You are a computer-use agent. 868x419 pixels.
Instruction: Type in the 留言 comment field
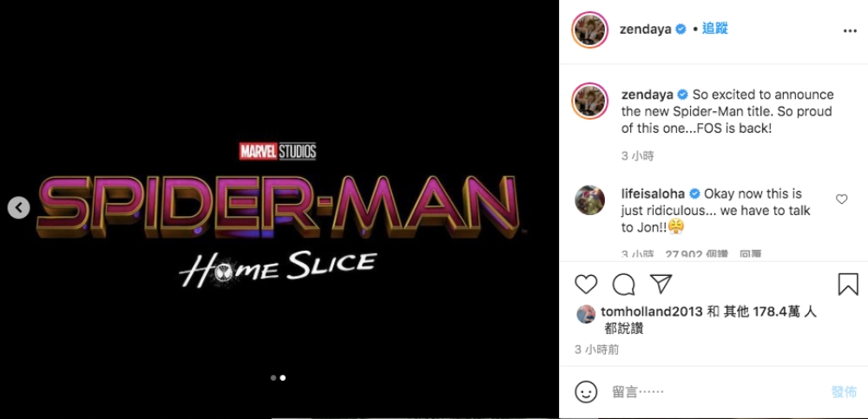tap(712, 391)
